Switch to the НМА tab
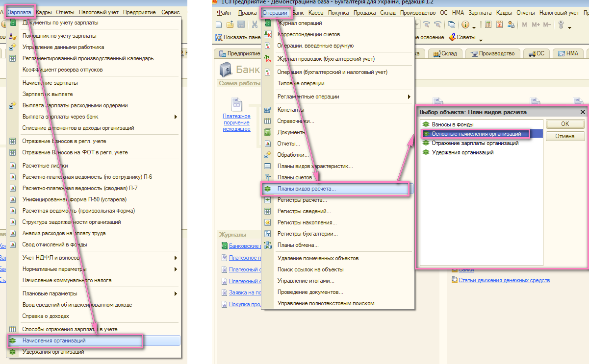 568,53
